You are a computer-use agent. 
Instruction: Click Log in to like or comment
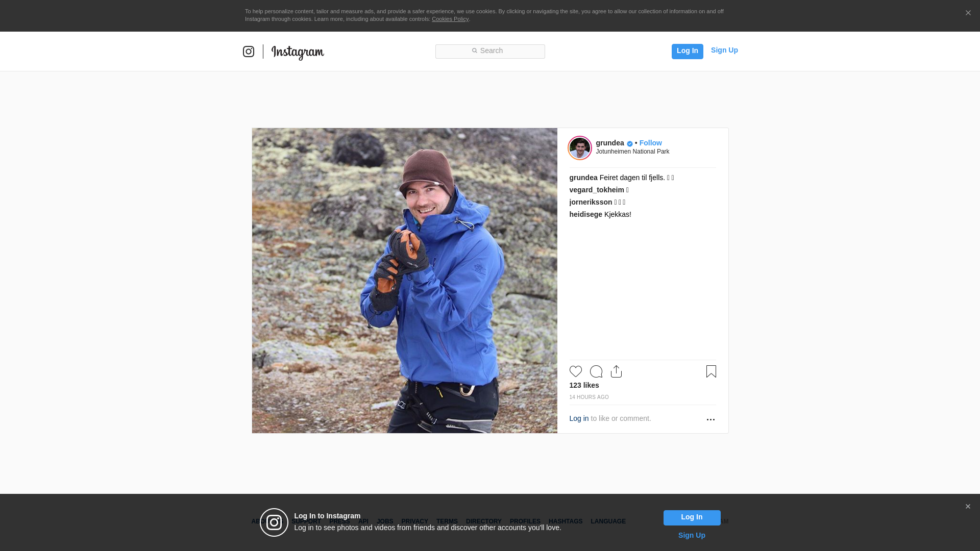579,418
